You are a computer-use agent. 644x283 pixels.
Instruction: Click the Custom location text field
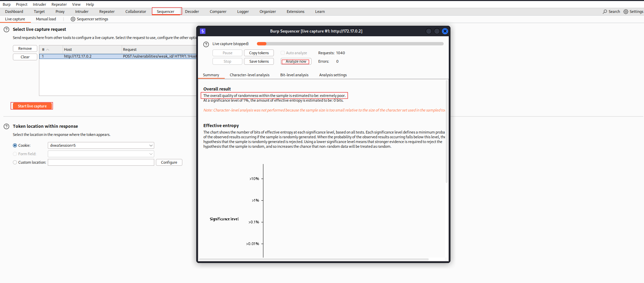click(101, 162)
